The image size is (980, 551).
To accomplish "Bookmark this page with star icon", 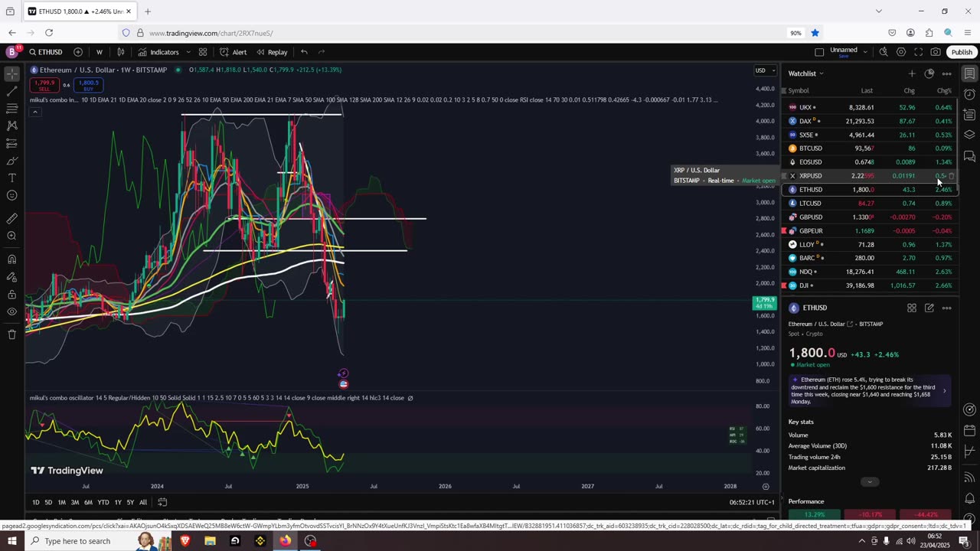I will pos(815,33).
